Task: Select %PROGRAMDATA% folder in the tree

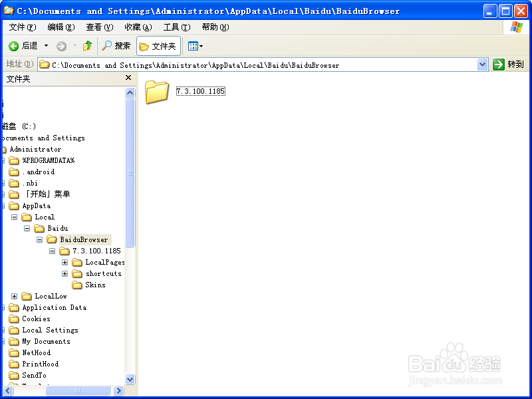Action: tap(48, 160)
